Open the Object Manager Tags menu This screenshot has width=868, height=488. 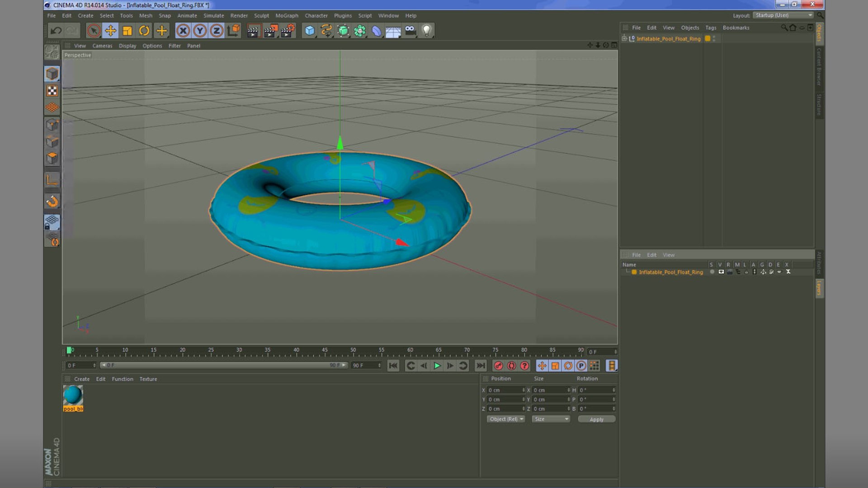coord(711,28)
